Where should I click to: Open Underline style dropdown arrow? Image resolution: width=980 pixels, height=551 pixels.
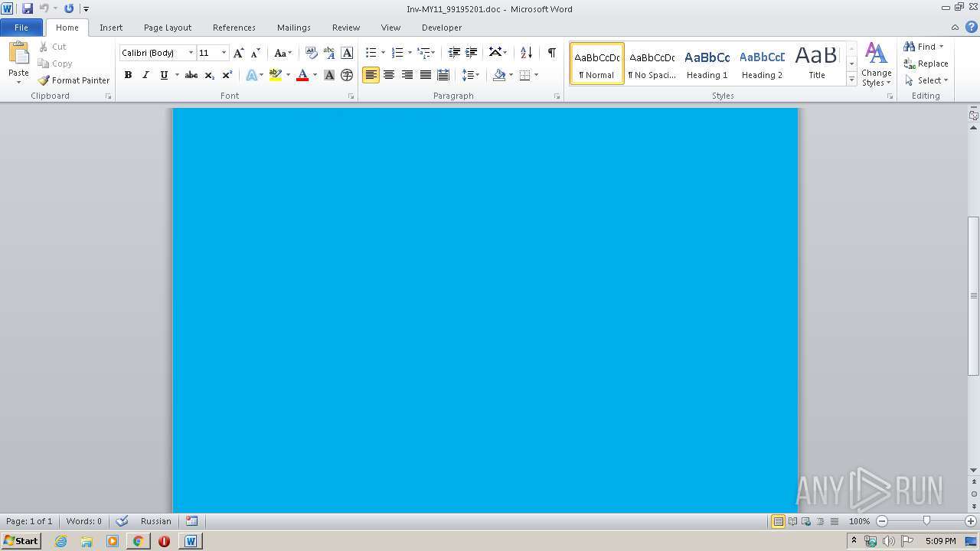[177, 75]
